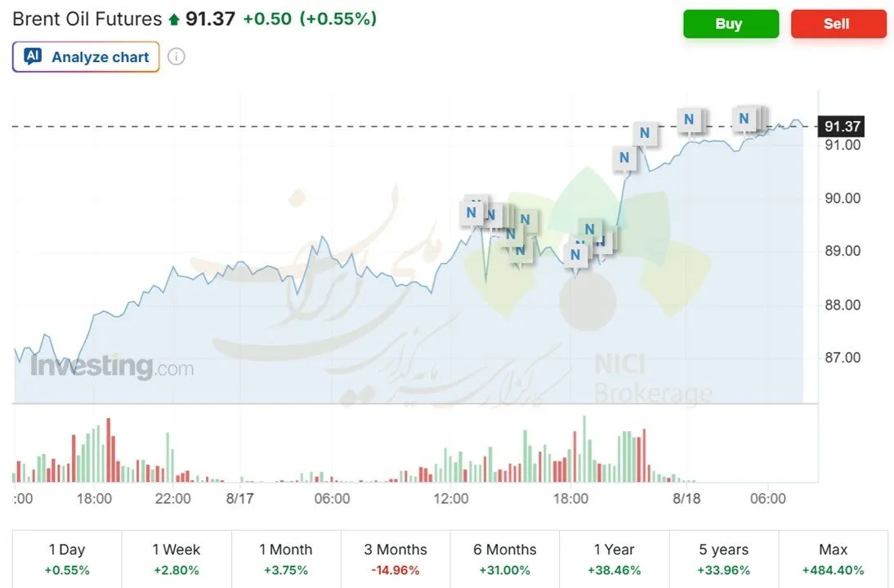The image size is (894, 588).
Task: Click the AI badge icon in Analyze chart
Action: click(x=33, y=56)
